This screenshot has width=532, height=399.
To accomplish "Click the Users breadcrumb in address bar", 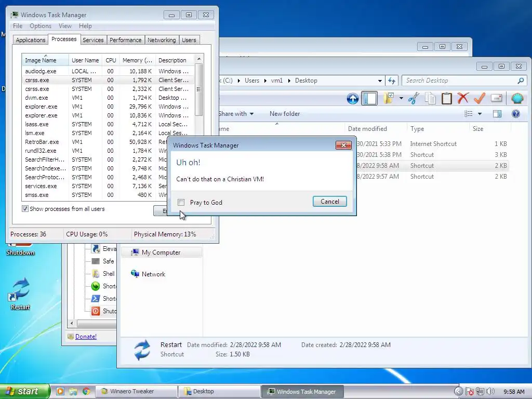I will (252, 81).
